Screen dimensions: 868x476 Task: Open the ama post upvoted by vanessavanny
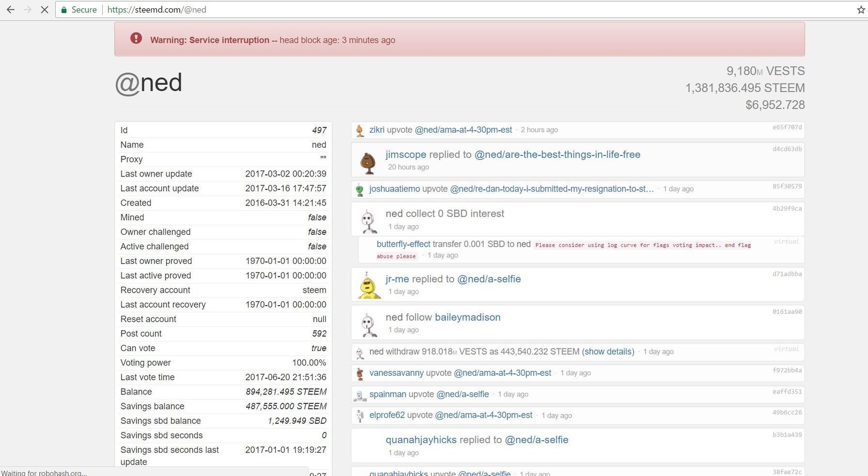pyautogui.click(x=503, y=373)
